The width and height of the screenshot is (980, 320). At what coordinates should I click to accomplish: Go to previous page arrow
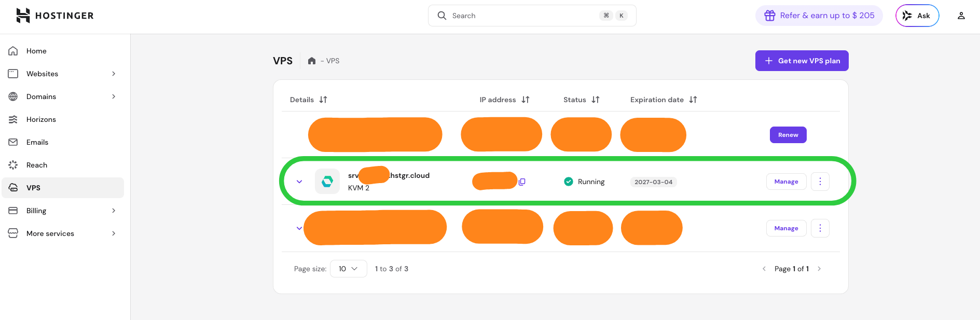764,269
